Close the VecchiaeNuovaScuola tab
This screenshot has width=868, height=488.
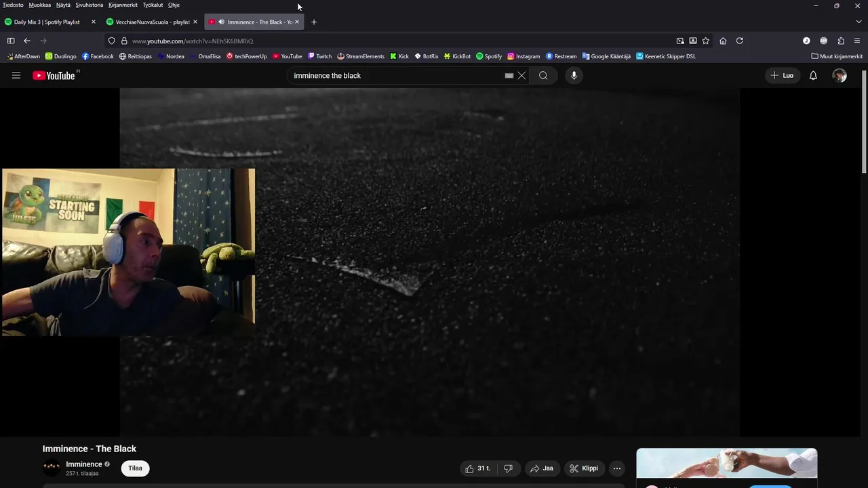tap(195, 22)
